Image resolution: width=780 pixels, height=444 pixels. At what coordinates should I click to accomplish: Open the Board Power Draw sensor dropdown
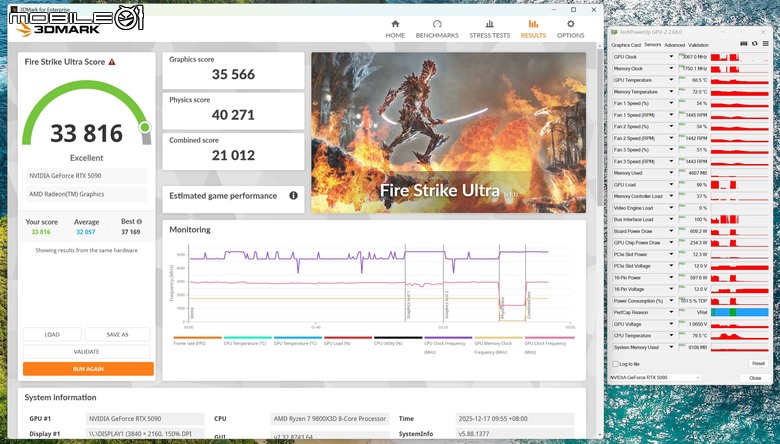click(671, 231)
